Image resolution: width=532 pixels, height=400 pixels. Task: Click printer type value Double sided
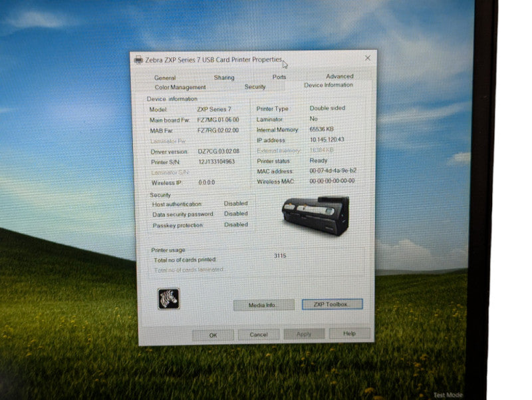pos(327,108)
